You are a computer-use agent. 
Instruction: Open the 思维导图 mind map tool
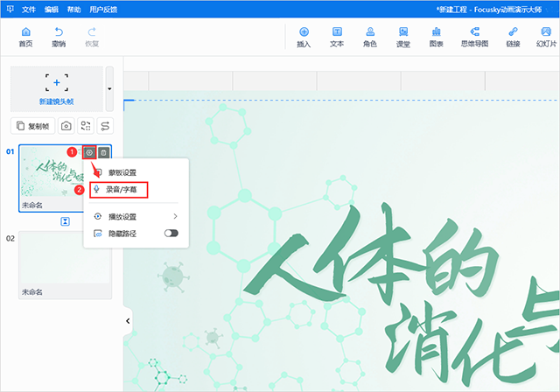(474, 38)
